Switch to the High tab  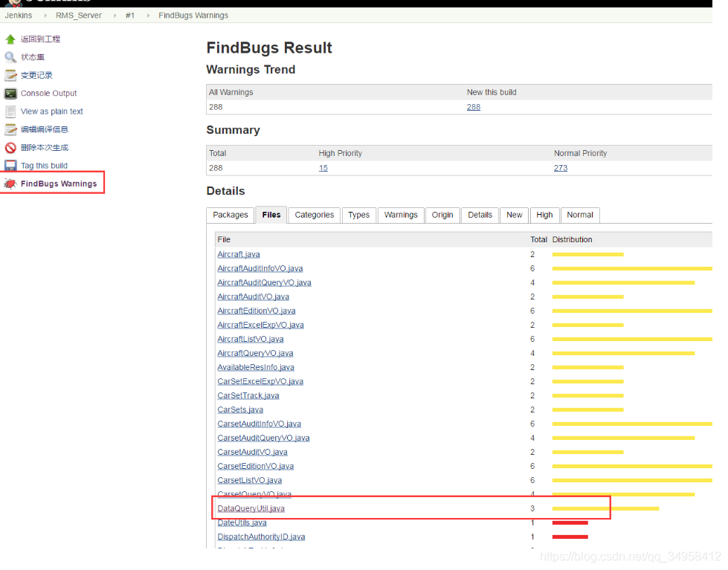tap(544, 215)
